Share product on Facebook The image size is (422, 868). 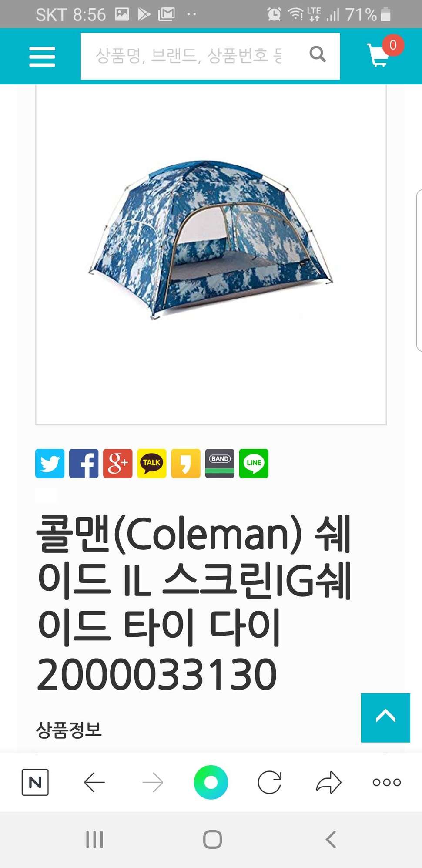point(84,463)
